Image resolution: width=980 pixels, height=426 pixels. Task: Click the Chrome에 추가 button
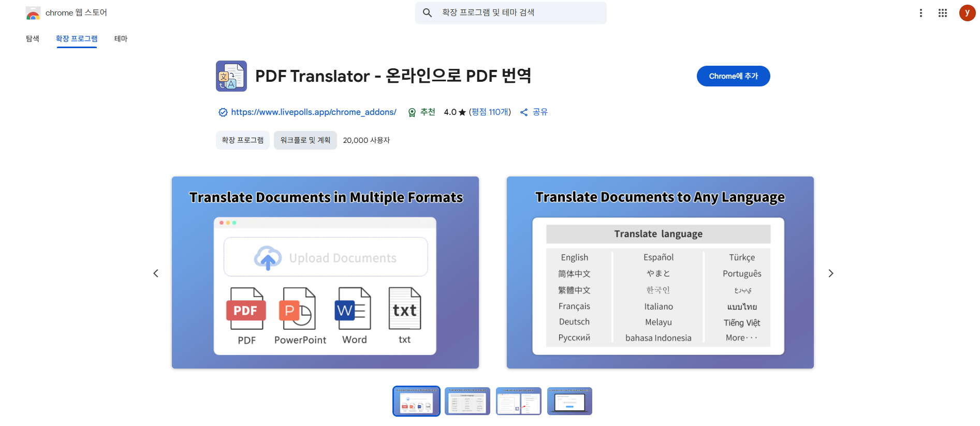click(x=734, y=76)
